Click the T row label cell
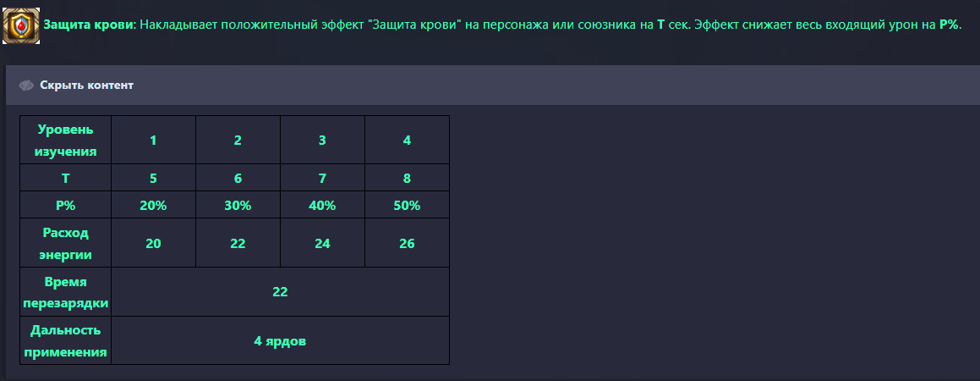The height and width of the screenshot is (381, 980). pos(66,179)
